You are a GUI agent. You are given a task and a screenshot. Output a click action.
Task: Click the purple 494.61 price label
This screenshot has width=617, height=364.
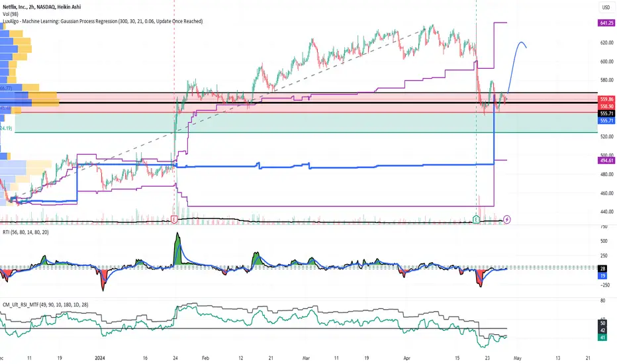[x=606, y=161]
